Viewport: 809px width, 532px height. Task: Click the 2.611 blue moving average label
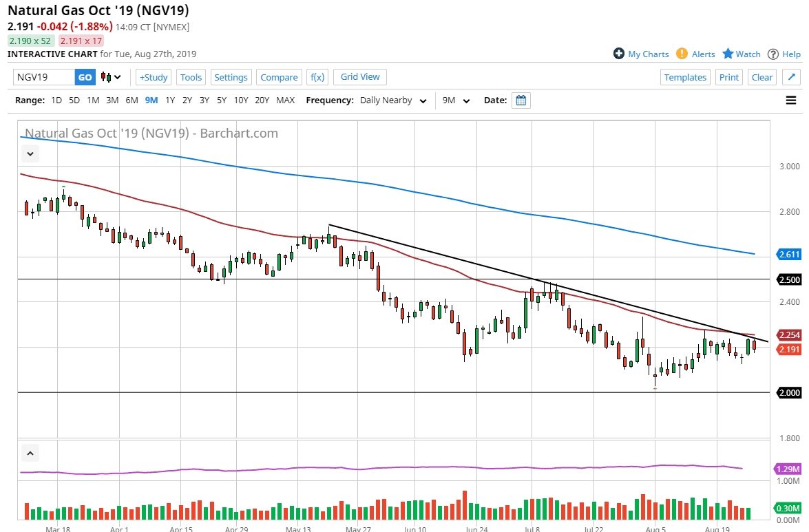(x=788, y=255)
